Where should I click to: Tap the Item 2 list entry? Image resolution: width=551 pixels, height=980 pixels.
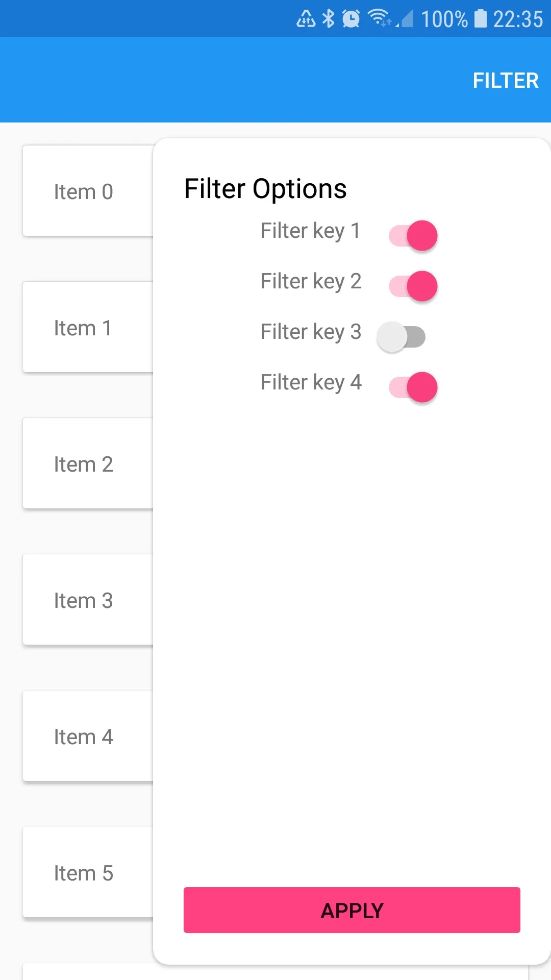pos(88,463)
